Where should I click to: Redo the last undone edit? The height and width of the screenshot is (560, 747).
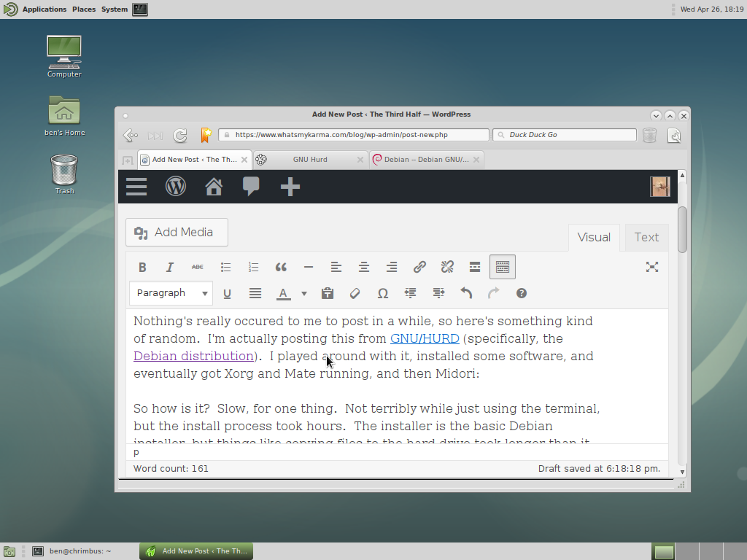494,293
